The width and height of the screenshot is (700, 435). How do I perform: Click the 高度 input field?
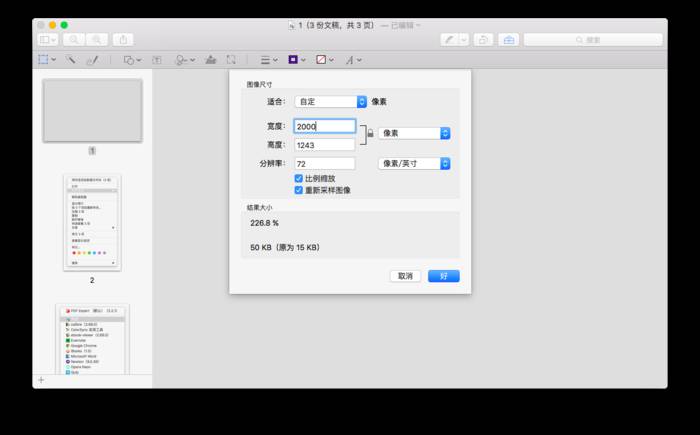tap(325, 145)
